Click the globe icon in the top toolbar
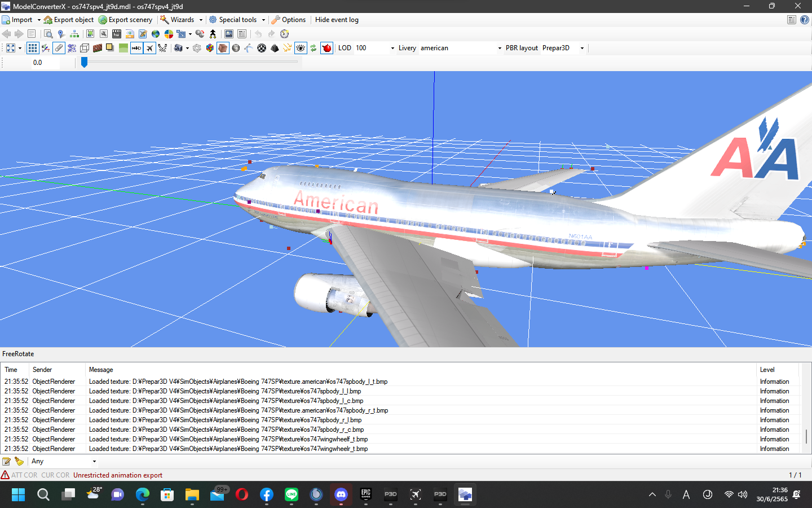 click(x=156, y=34)
